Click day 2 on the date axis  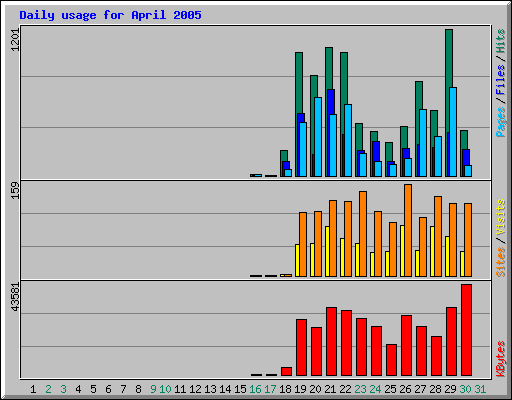coord(48,389)
